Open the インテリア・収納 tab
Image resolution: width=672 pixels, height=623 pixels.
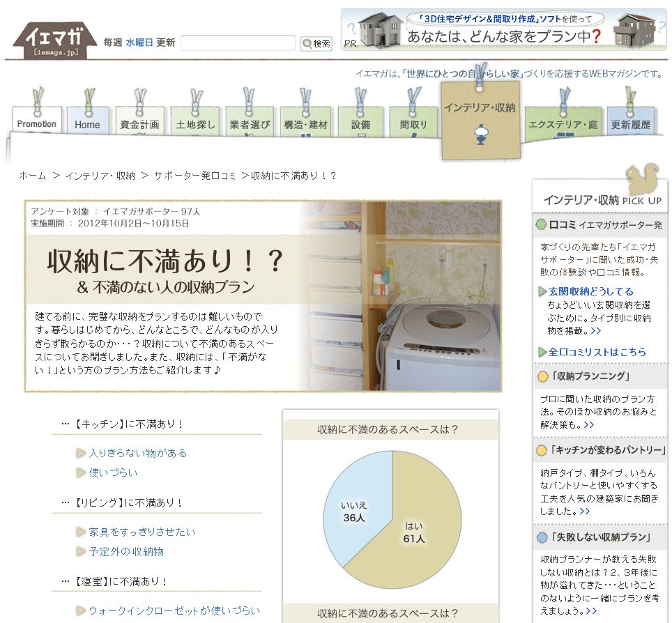pos(480,120)
